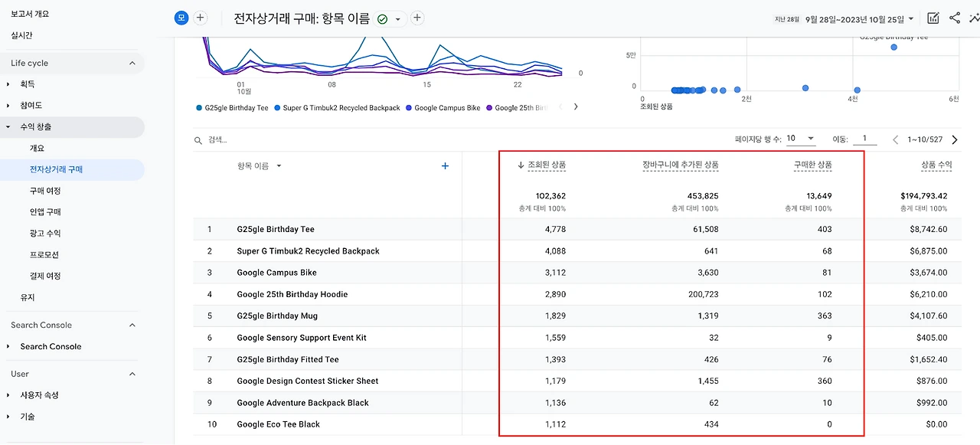980x445 pixels.
Task: Click the magnifier icon by table search
Action: [199, 140]
